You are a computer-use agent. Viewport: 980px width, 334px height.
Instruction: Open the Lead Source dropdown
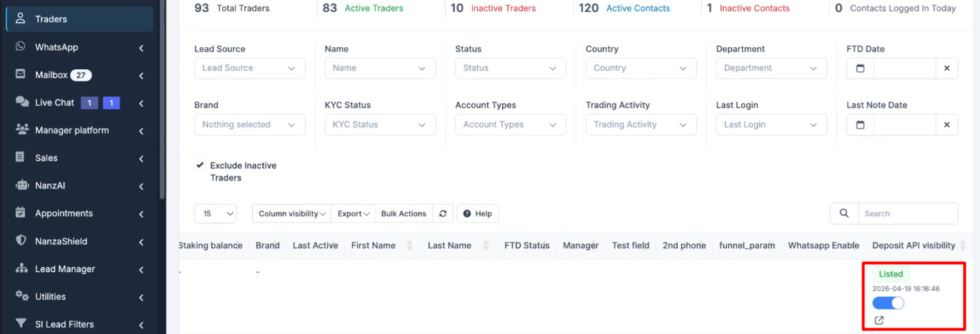pos(249,69)
